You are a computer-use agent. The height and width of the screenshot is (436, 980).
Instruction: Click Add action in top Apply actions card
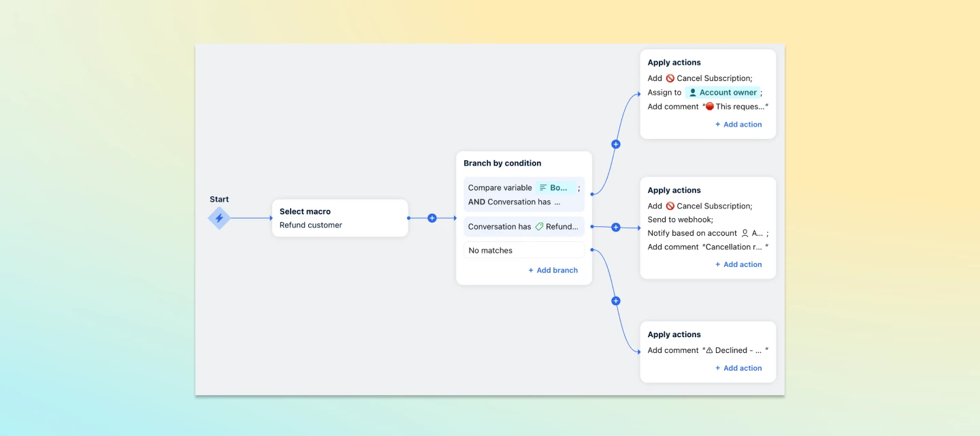[x=738, y=125]
